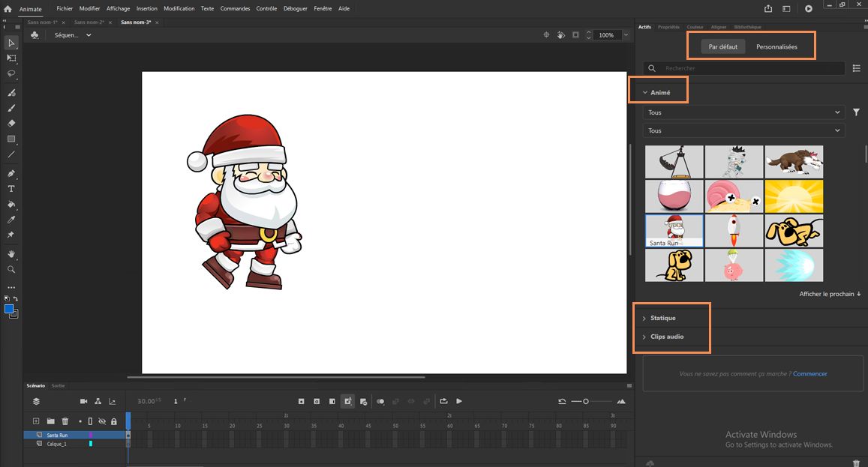The height and width of the screenshot is (467, 868).
Task: Select the Paint Bucket tool
Action: pos(11,204)
